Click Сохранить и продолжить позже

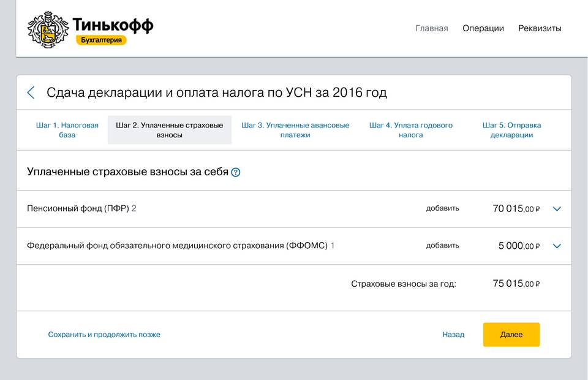[x=104, y=335]
